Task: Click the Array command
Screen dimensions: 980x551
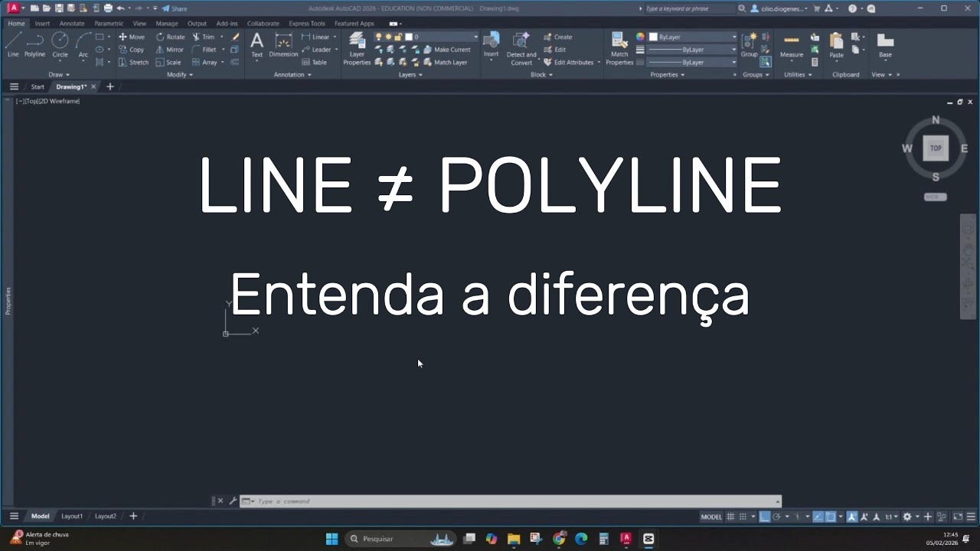Action: click(x=204, y=62)
